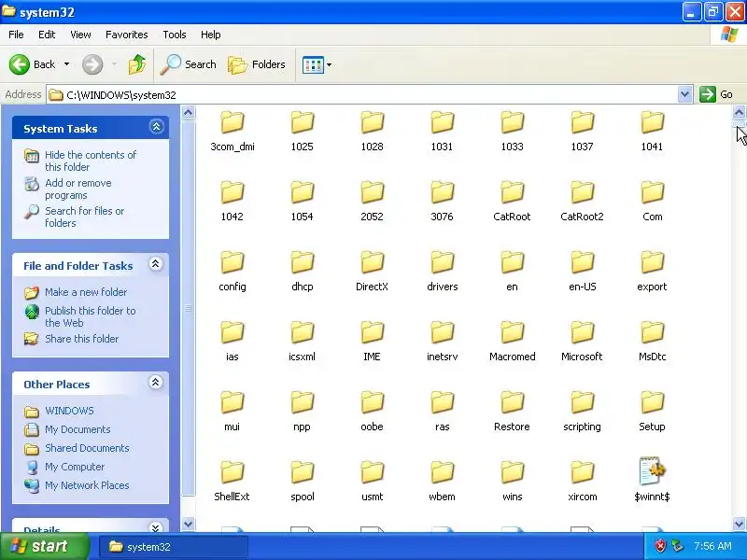Open My Network Places link
747x560 pixels.
coord(87,485)
